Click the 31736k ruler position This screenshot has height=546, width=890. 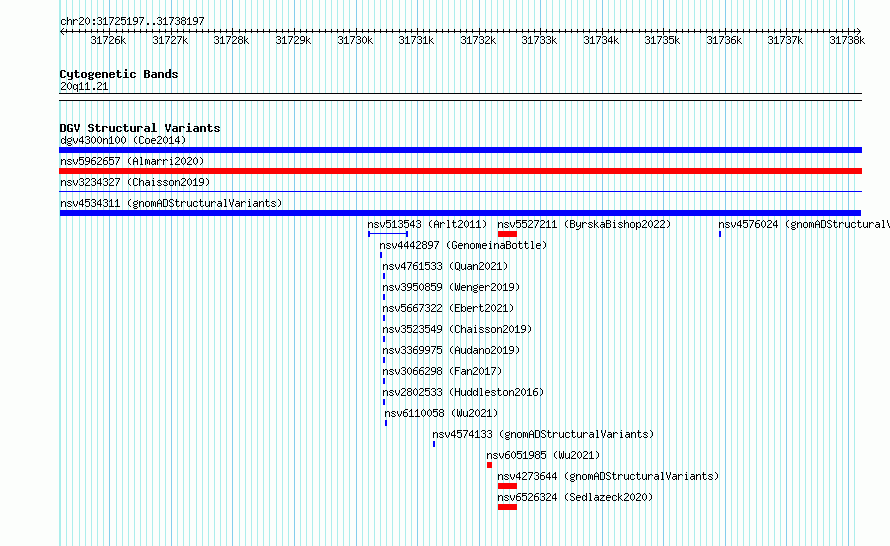click(x=724, y=40)
